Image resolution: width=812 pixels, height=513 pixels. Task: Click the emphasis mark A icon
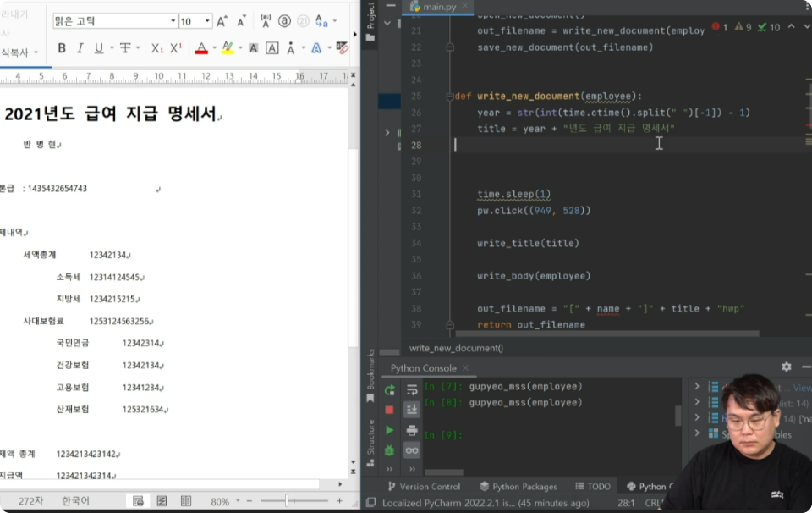tap(290, 48)
